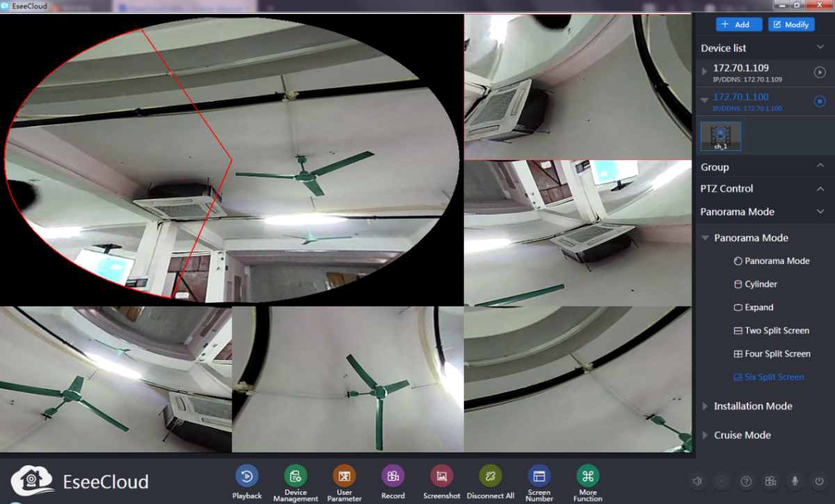The image size is (835, 504).
Task: Expand the 172.70.1.109 device entry
Action: pyautogui.click(x=704, y=72)
